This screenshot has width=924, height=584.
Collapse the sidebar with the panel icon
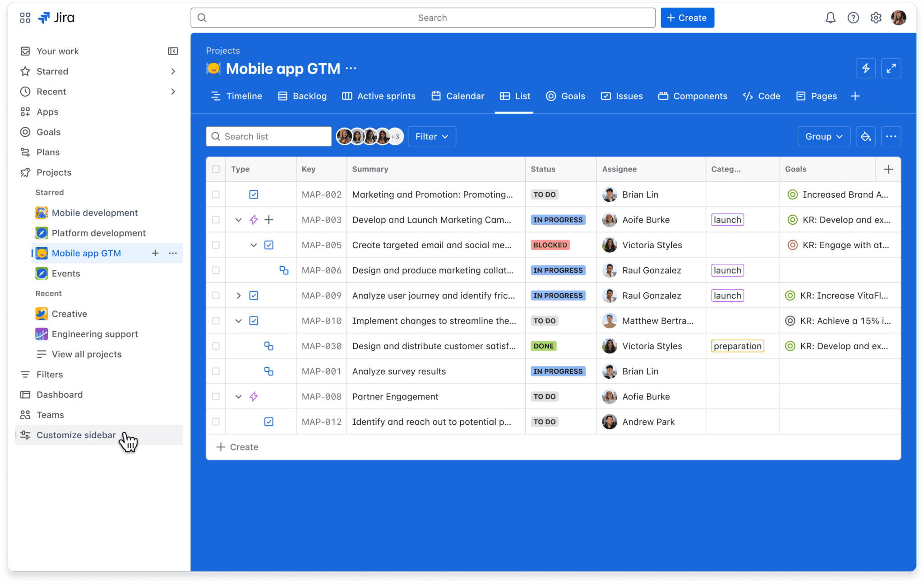172,51
